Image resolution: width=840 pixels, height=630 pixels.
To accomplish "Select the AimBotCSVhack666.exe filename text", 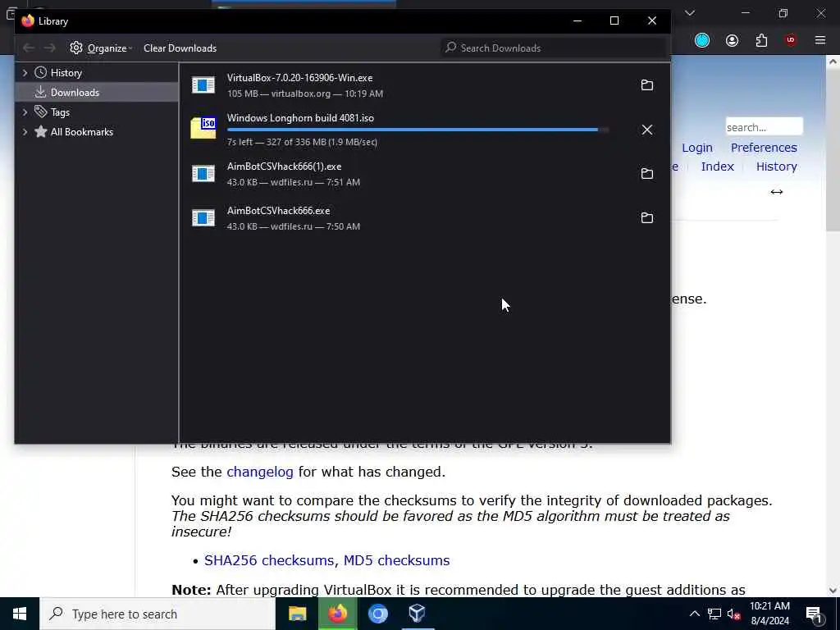I will coord(278,211).
